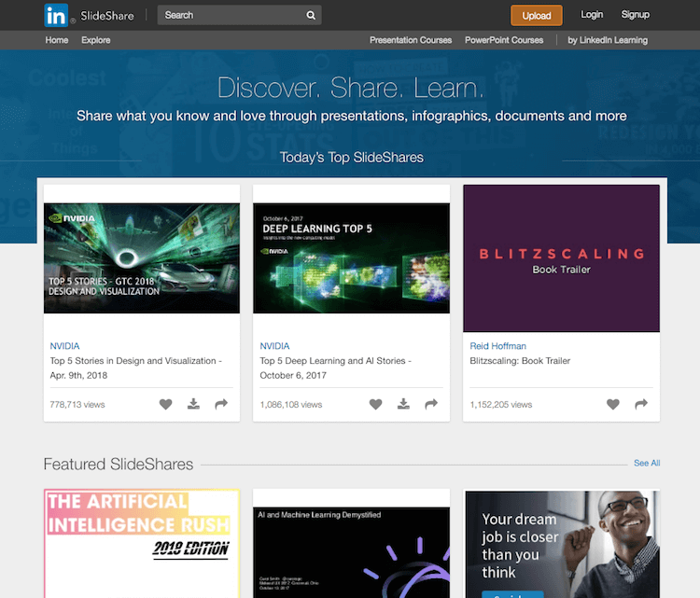Click the 1,152,205 views text
This screenshot has height=598, width=700.
click(501, 404)
